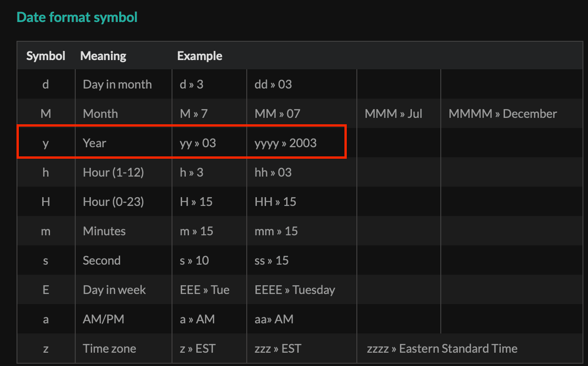Click the "Time zone" meaning cell
The image size is (588, 366).
tap(109, 349)
